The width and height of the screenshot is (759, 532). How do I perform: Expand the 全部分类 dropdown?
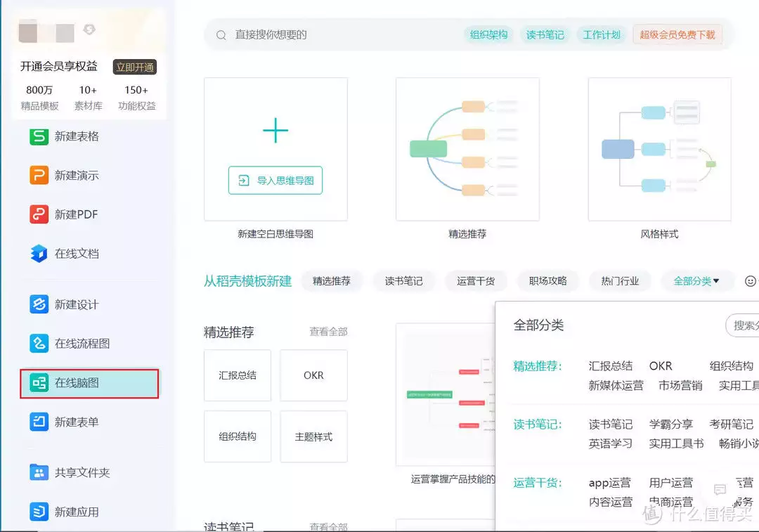pyautogui.click(x=696, y=281)
